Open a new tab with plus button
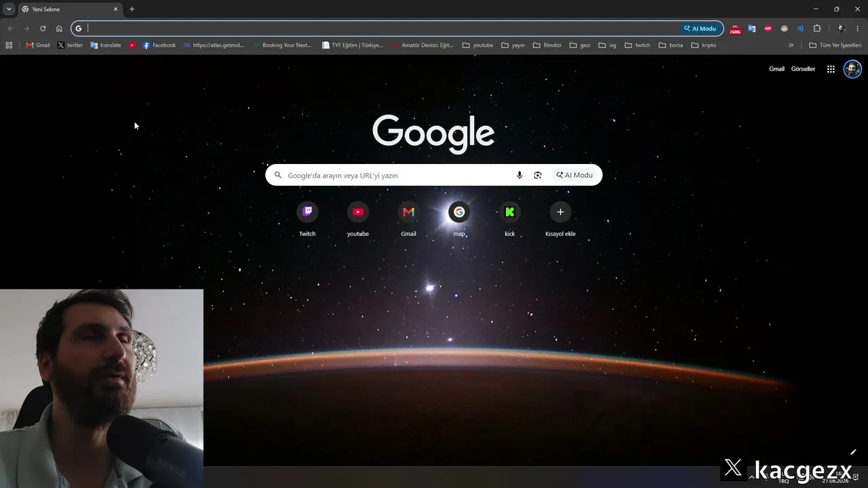Image resolution: width=868 pixels, height=488 pixels. 132,9
